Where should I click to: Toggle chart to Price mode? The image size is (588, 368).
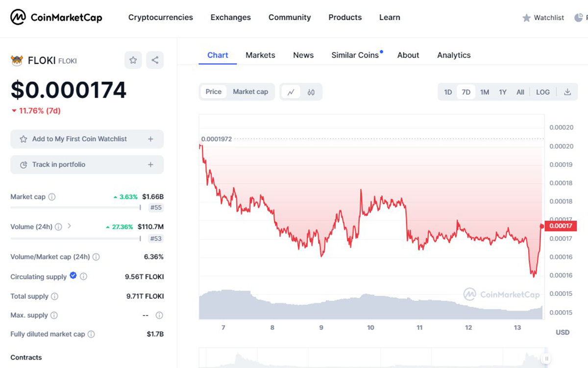tap(214, 92)
